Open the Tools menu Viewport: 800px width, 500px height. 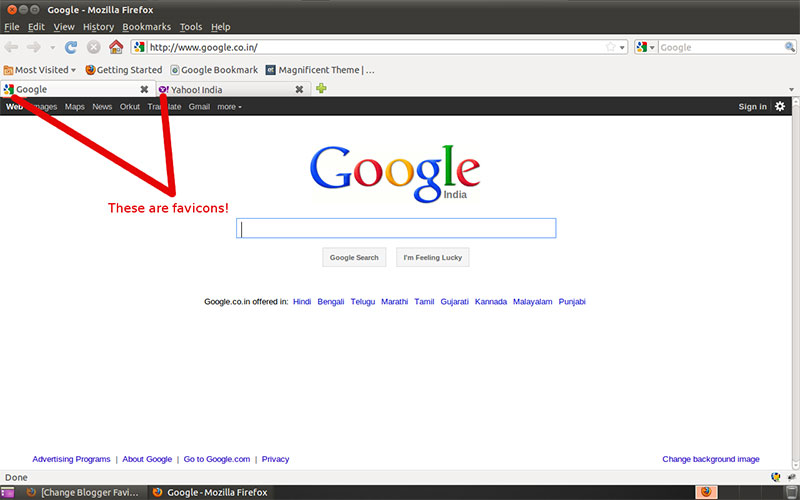click(191, 27)
